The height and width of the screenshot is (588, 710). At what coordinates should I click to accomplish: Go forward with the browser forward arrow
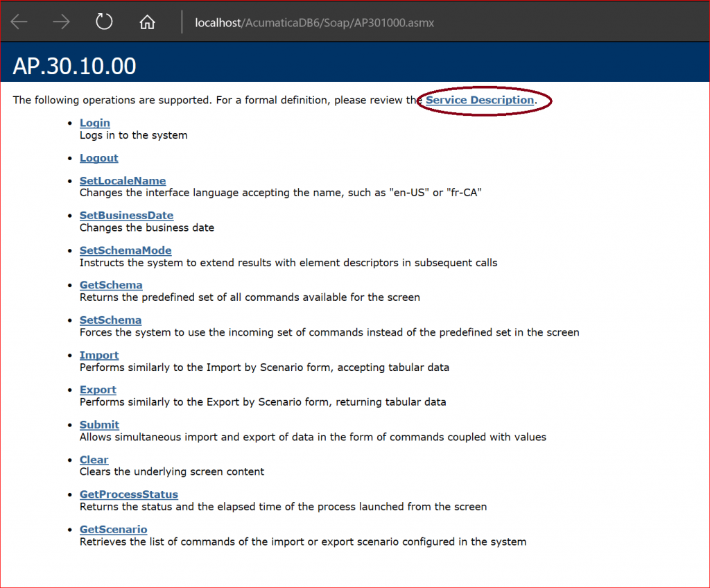coord(61,21)
